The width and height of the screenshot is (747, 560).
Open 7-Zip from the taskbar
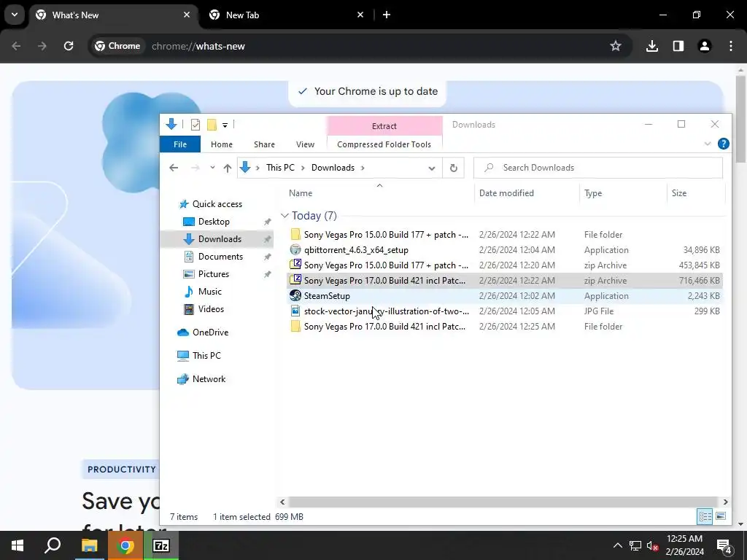[161, 545]
